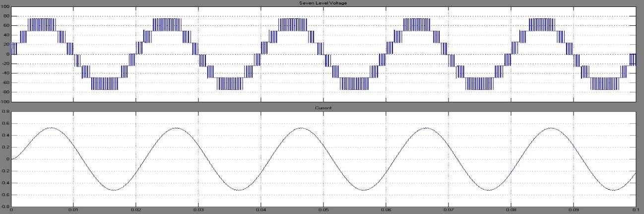Click the 0.2 label on current axis
The height and width of the screenshot is (214, 644).
click(x=6, y=147)
